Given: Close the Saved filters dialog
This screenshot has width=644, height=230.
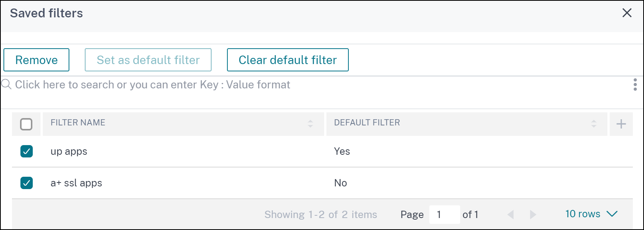Looking at the screenshot, I should 627,13.
